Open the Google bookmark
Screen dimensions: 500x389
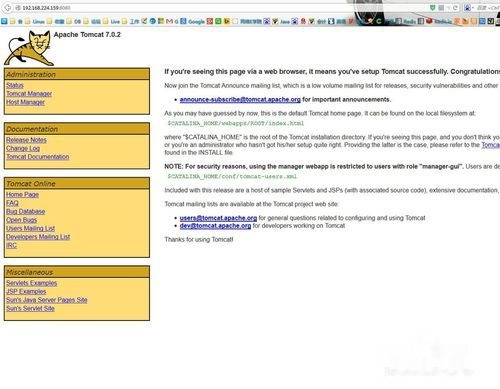192,21
